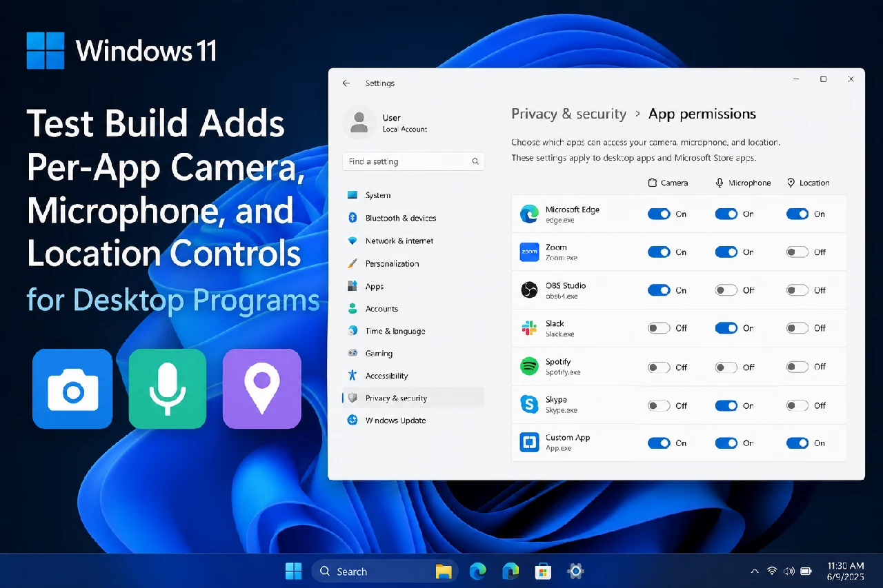Turn off Microphone for Microsoft Edge
The height and width of the screenshot is (588, 883).
click(726, 214)
